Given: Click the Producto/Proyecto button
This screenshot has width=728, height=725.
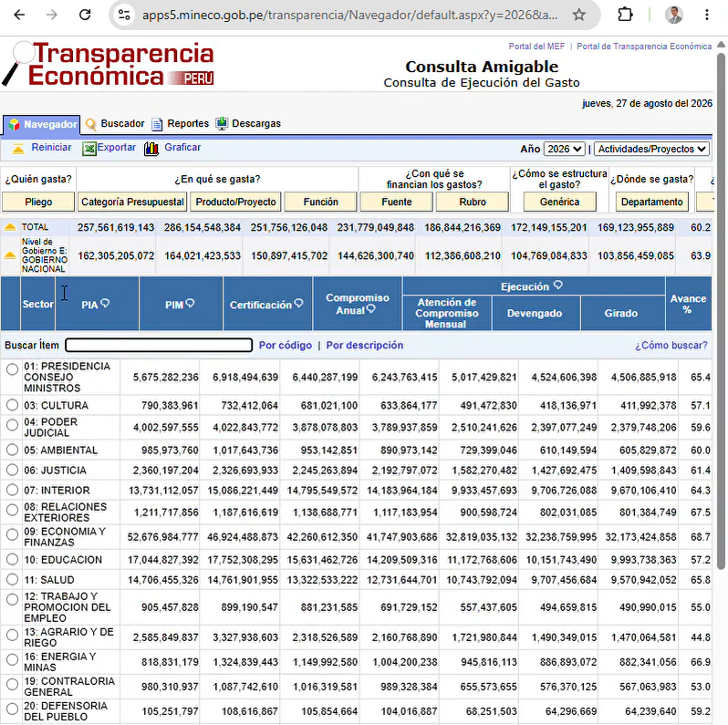Looking at the screenshot, I should [236, 202].
